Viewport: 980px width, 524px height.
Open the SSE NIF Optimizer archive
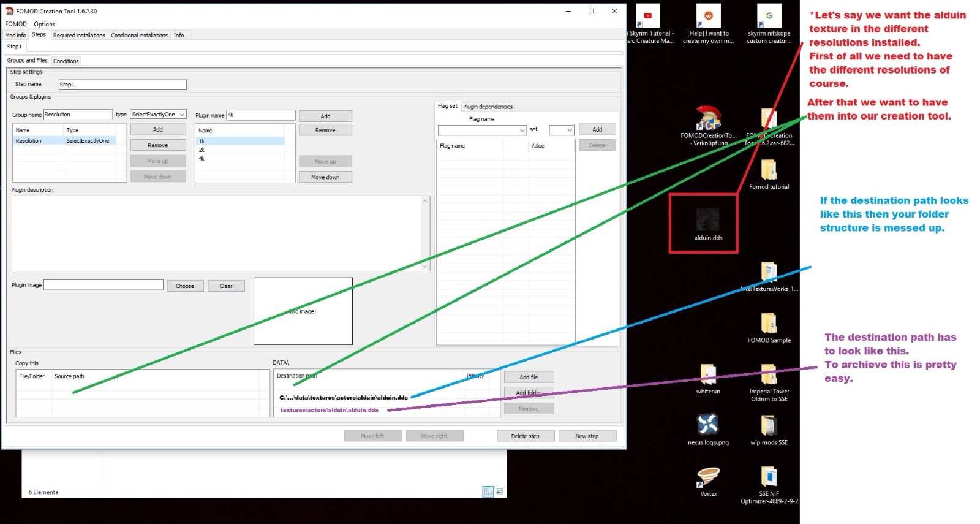coord(769,477)
